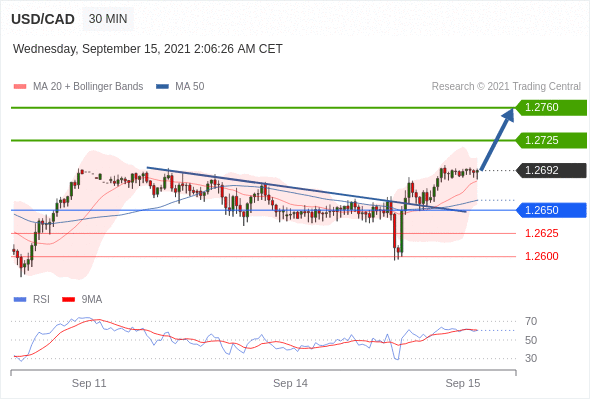The image size is (590, 400).
Task: Click the RSI 70 level label
Action: 531,321
